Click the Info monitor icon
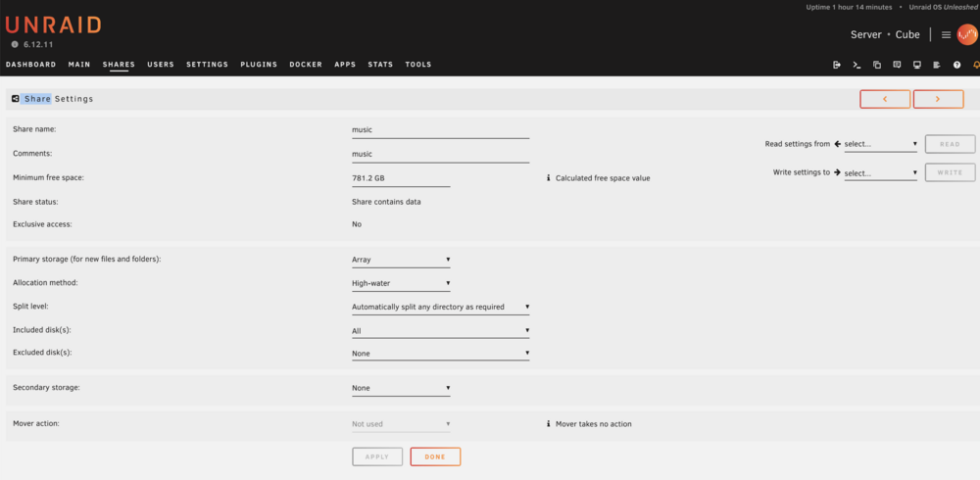This screenshot has width=980, height=480. pos(917,65)
